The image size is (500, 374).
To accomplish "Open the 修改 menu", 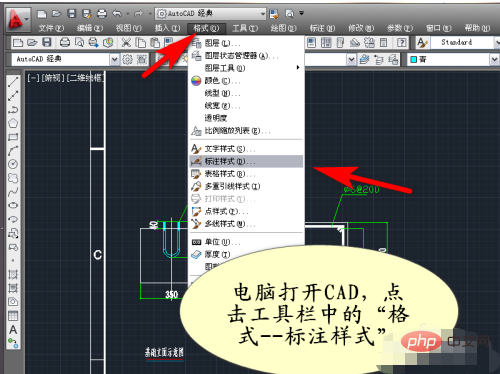I will point(361,28).
